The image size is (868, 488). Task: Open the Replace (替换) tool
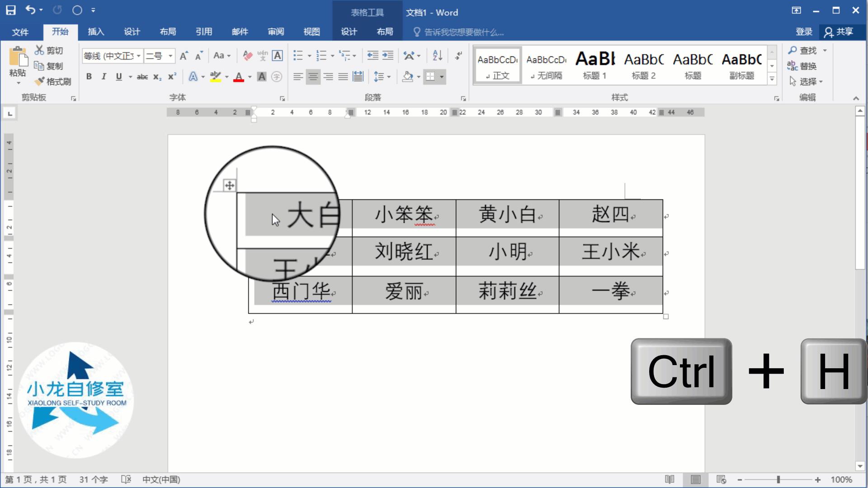click(x=806, y=66)
